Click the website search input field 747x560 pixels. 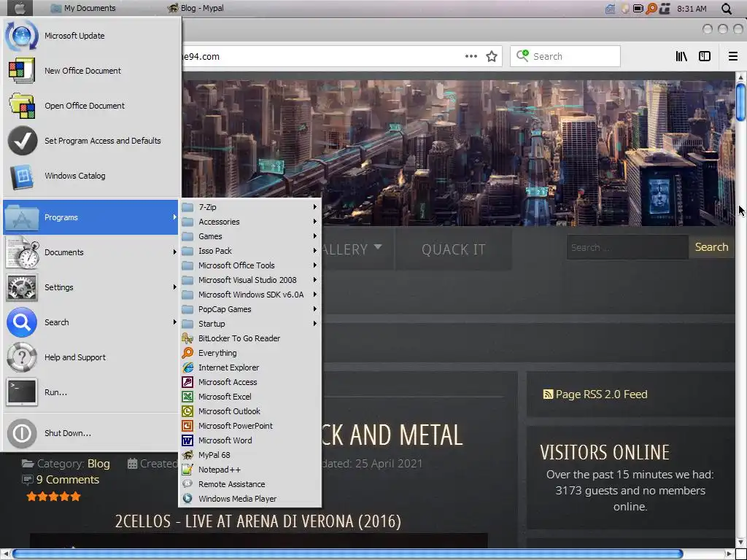click(x=627, y=248)
